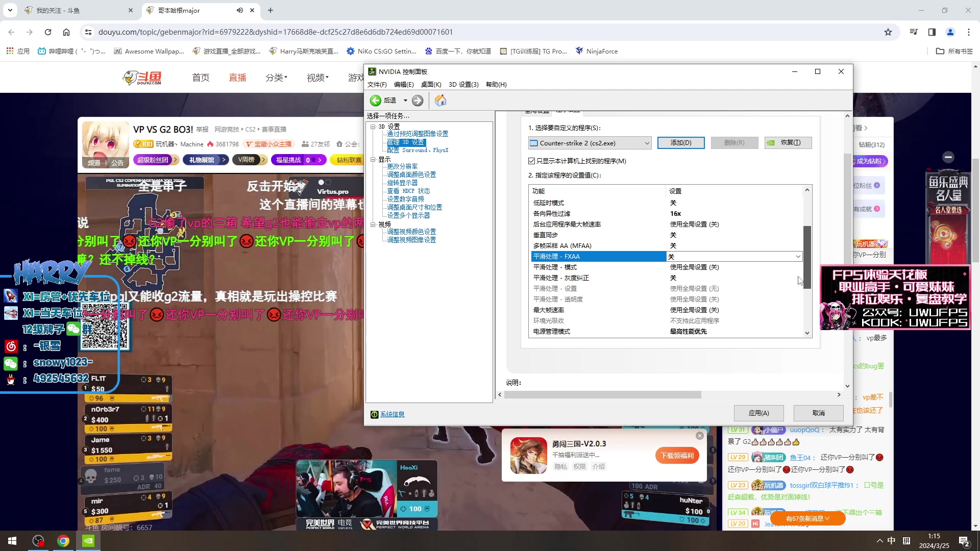Image resolution: width=980 pixels, height=551 pixels.
Task: Open Chrome side panel icon
Action: point(932,32)
